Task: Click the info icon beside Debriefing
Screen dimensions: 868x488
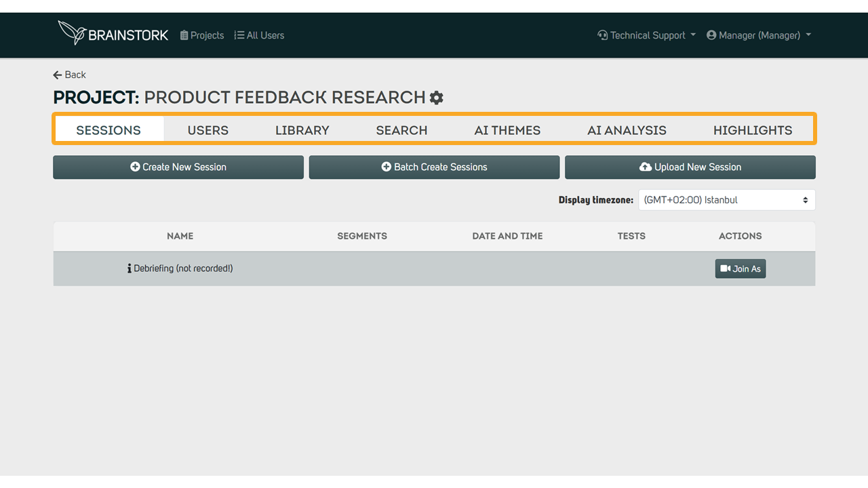Action: pos(129,268)
